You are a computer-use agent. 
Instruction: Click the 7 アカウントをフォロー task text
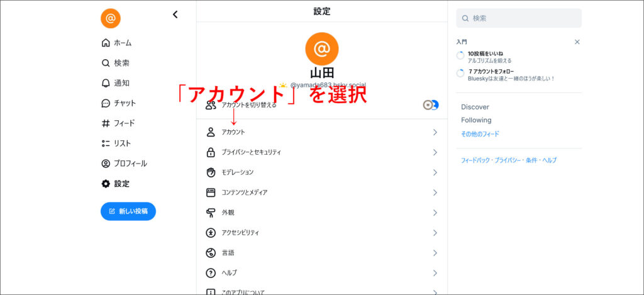[491, 72]
